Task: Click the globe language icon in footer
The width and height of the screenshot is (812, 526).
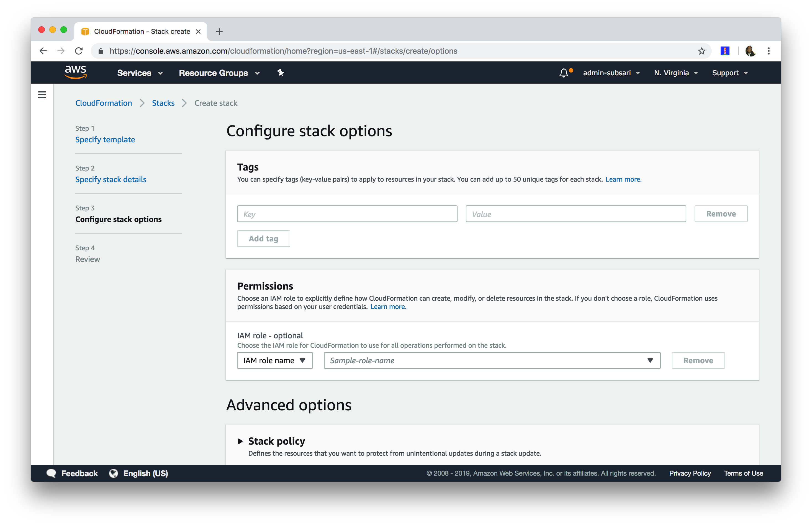Action: coord(113,473)
